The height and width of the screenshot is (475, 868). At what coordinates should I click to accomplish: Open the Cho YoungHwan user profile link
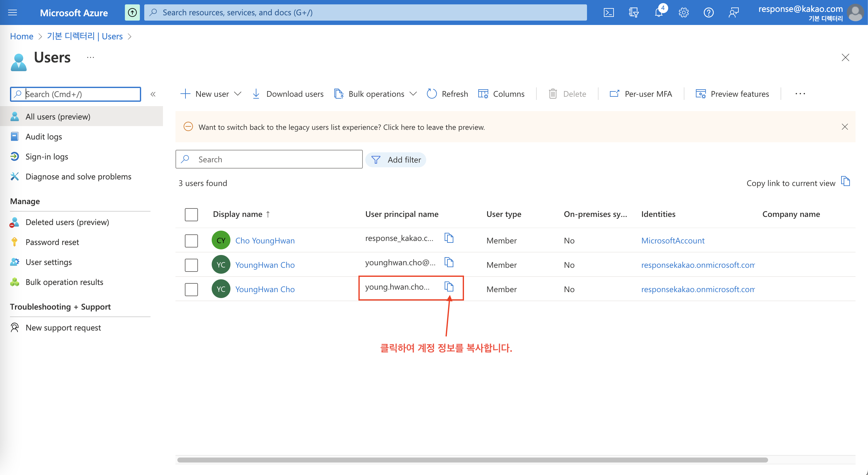point(265,241)
